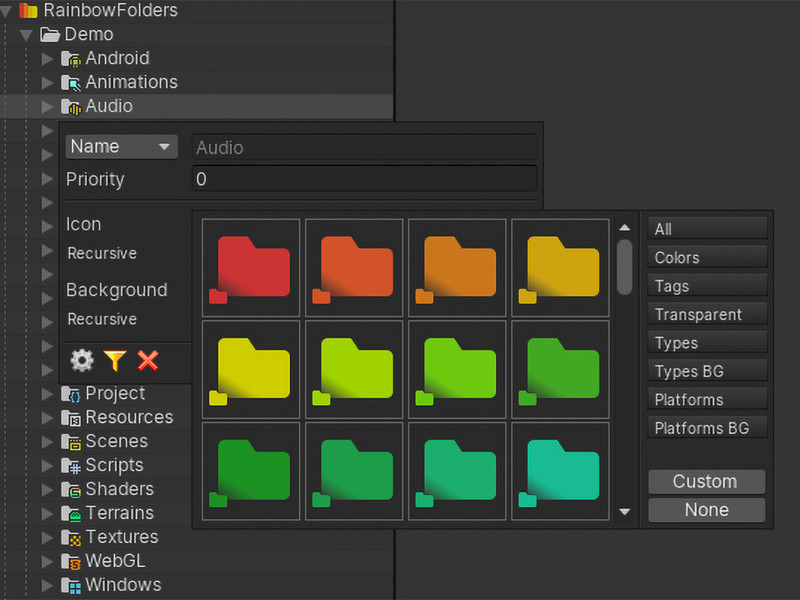Screen dimensions: 800x600
Task: Select the Resources folder row
Action: coord(96,418)
